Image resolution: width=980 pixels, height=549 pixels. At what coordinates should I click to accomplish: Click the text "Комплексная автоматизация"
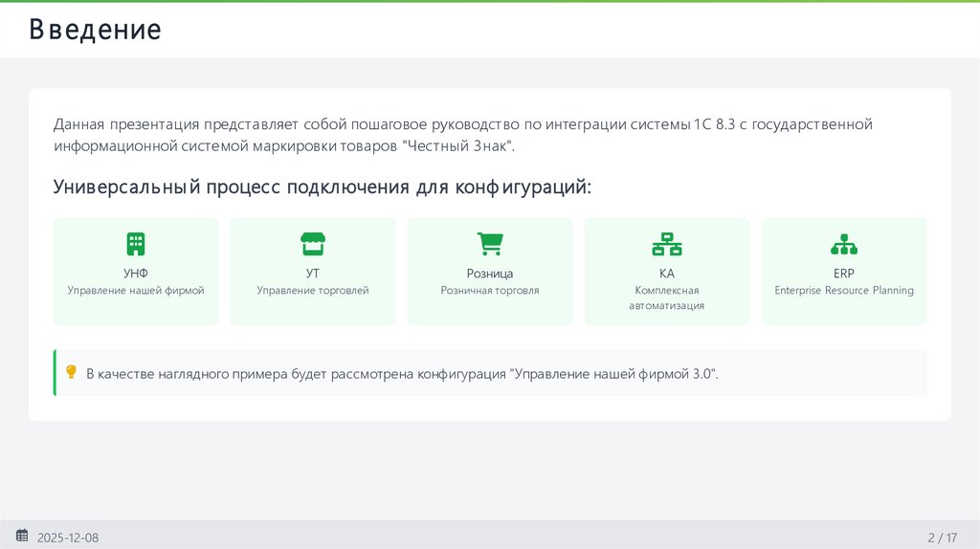(x=667, y=297)
